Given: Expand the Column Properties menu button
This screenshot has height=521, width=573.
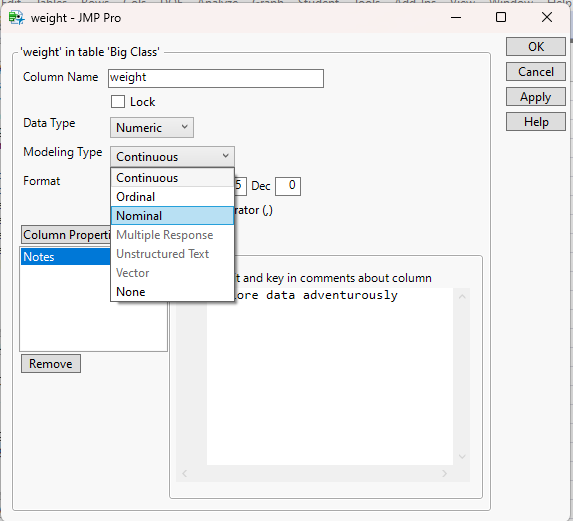Looking at the screenshot, I should 66,235.
